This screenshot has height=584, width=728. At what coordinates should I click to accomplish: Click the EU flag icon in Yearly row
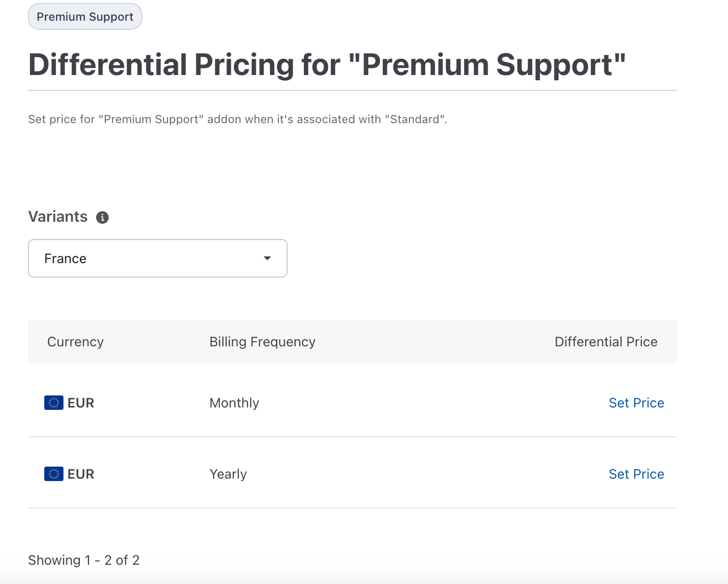coord(54,474)
